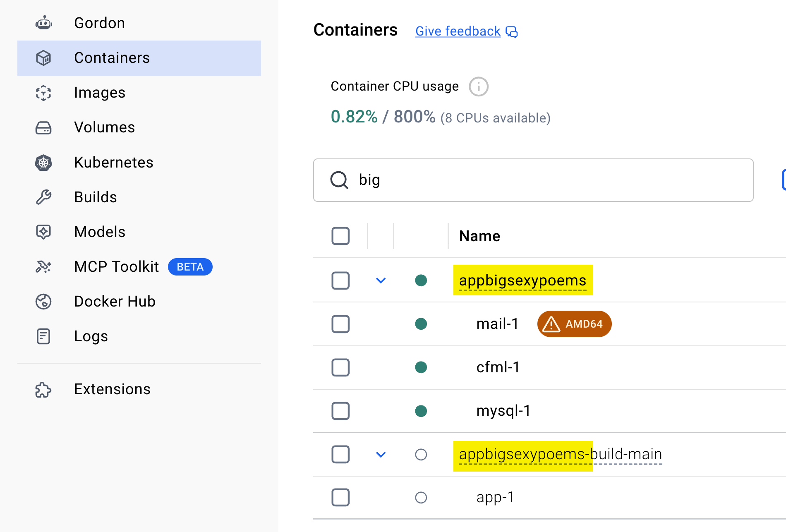Click the Extensions puzzle icon

[43, 389]
